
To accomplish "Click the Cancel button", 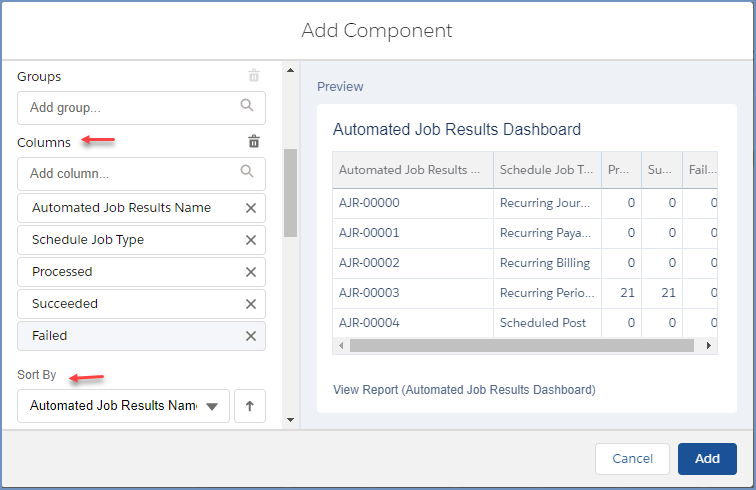I will (x=632, y=459).
